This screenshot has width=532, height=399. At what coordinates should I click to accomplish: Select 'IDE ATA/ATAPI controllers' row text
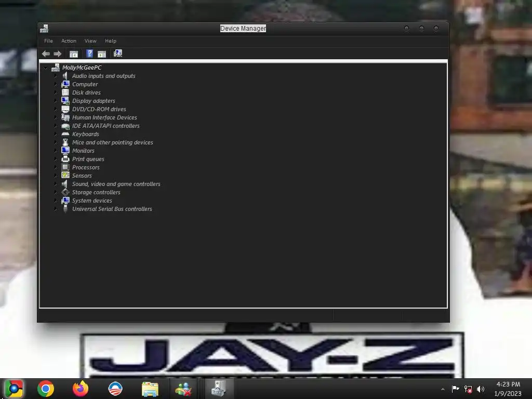coord(106,126)
